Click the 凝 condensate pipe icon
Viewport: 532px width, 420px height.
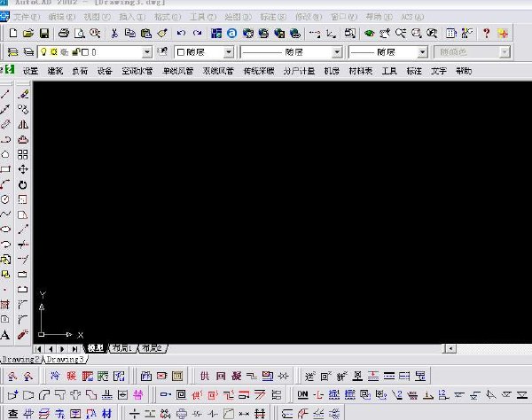click(237, 376)
